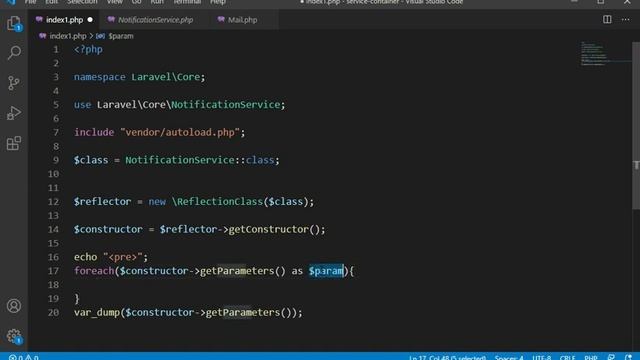
Task: Click Laravel\Core on the namespace line
Action: 165,77
